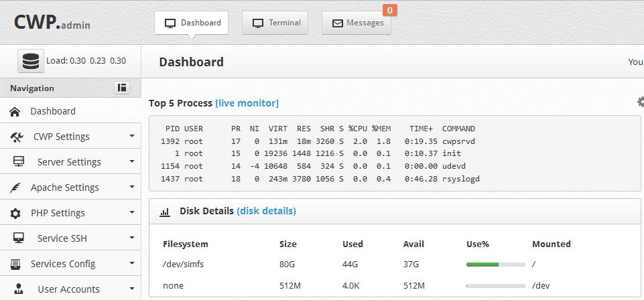644x300 pixels.
Task: Click the Services Config icon
Action: point(16,264)
